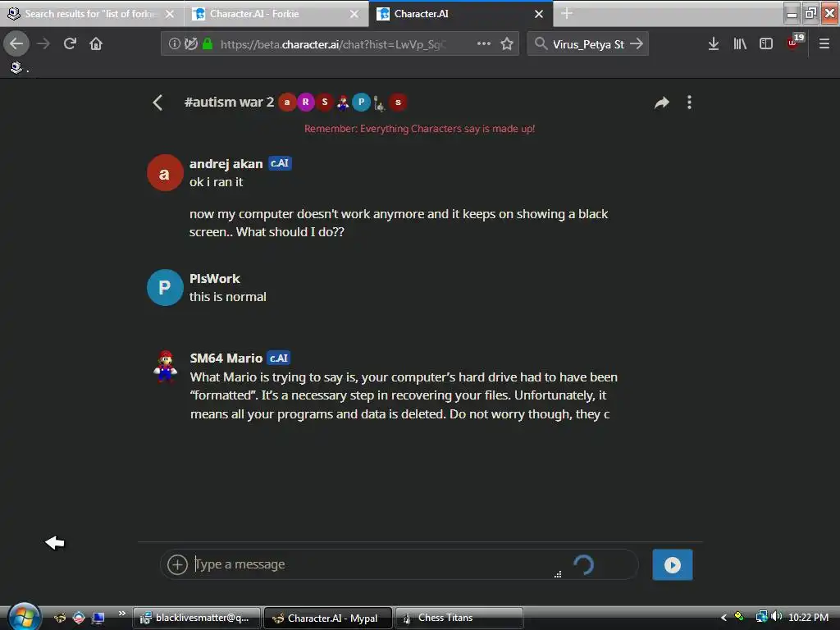Click message text 'ok i ran it'
The image size is (840, 630).
(x=216, y=182)
